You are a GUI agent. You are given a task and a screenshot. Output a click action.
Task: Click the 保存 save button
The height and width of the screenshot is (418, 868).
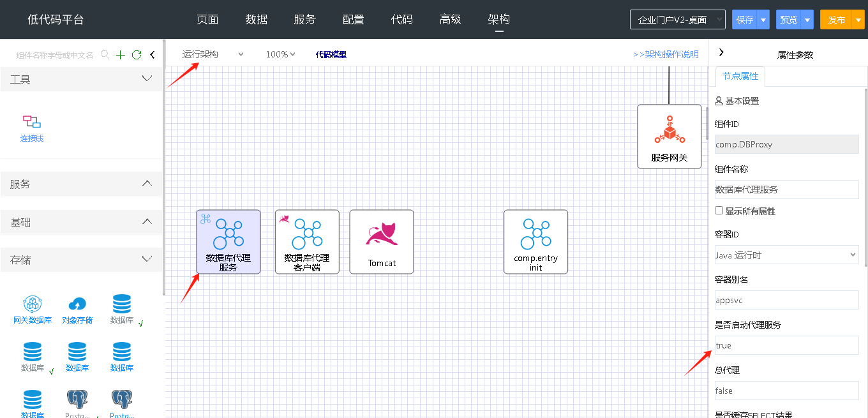pyautogui.click(x=745, y=20)
